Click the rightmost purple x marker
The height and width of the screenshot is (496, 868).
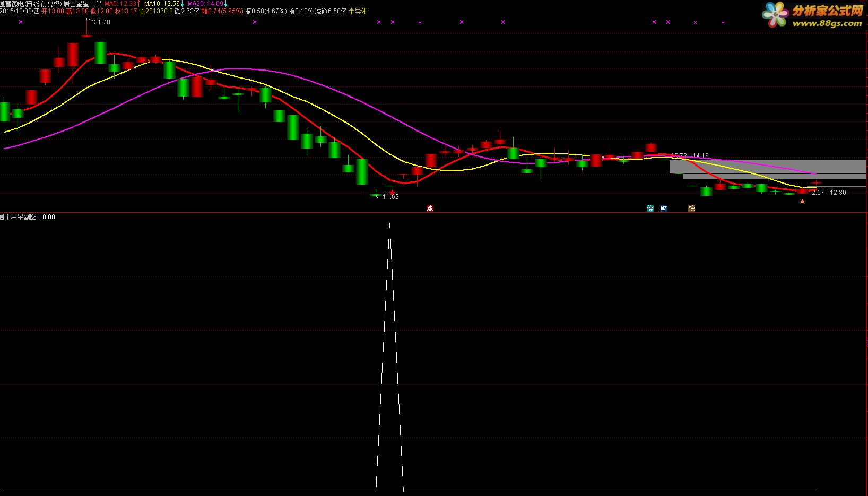click(723, 22)
